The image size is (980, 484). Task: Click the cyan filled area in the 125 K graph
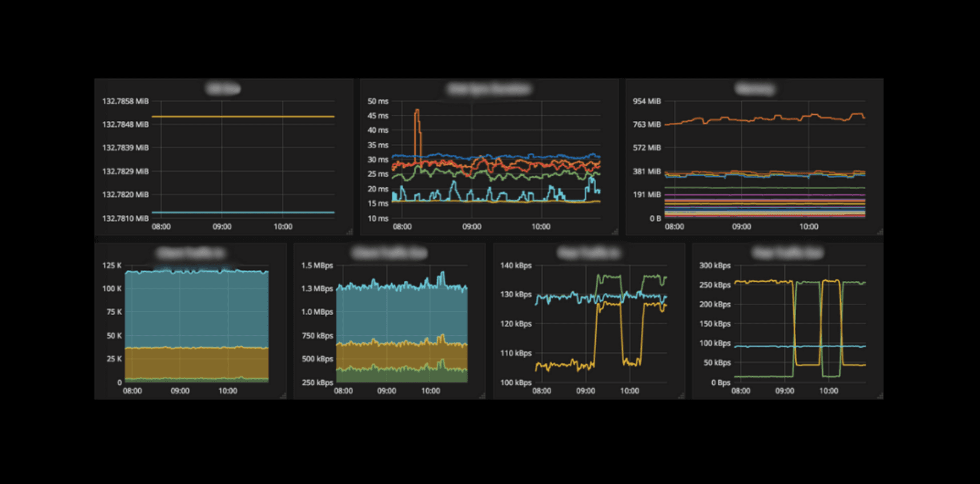tap(196, 308)
